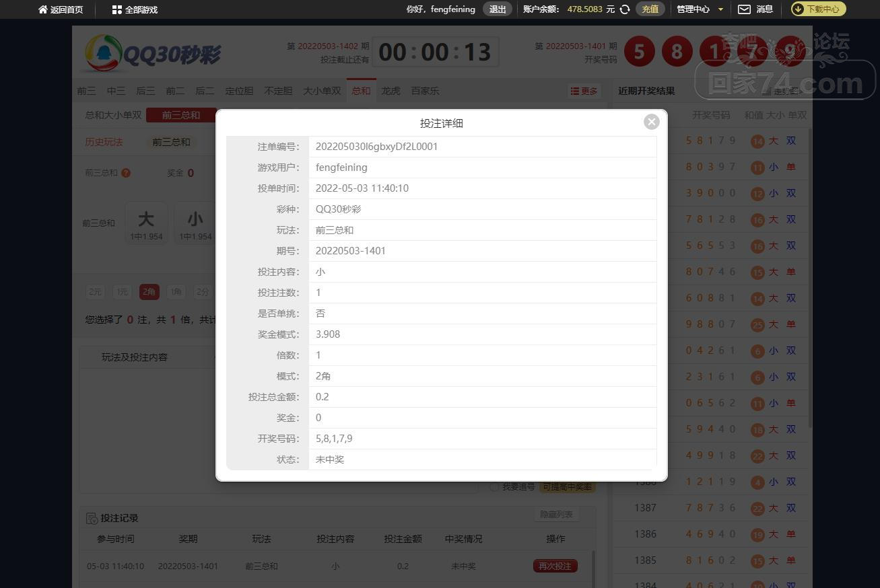Click the 再次投注 button
Image resolution: width=880 pixels, height=588 pixels.
[x=555, y=566]
